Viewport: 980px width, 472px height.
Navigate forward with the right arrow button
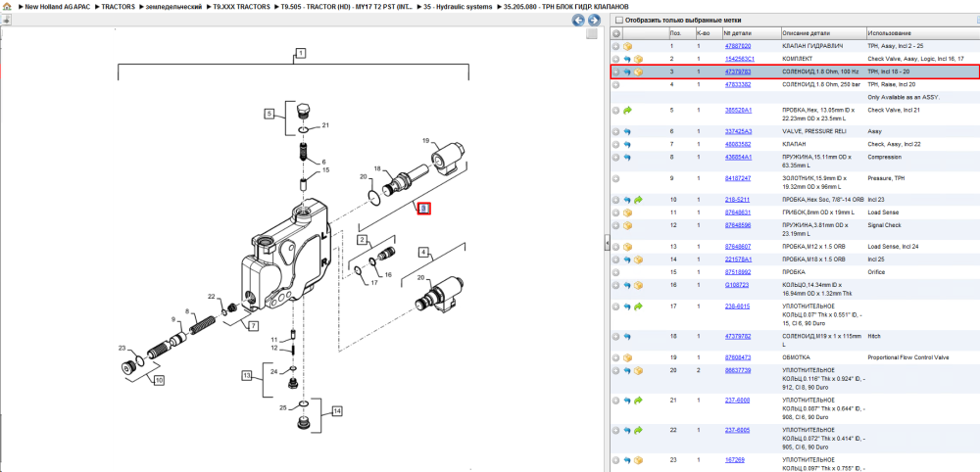click(x=594, y=20)
